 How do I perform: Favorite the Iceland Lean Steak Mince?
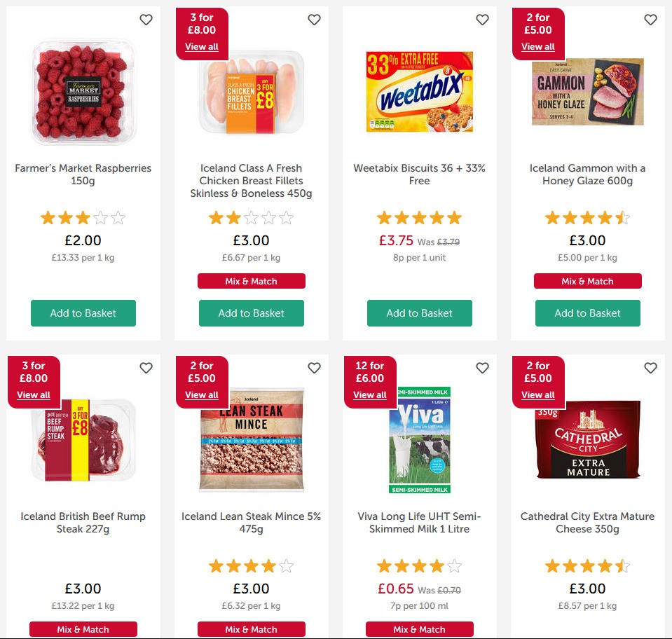314,367
